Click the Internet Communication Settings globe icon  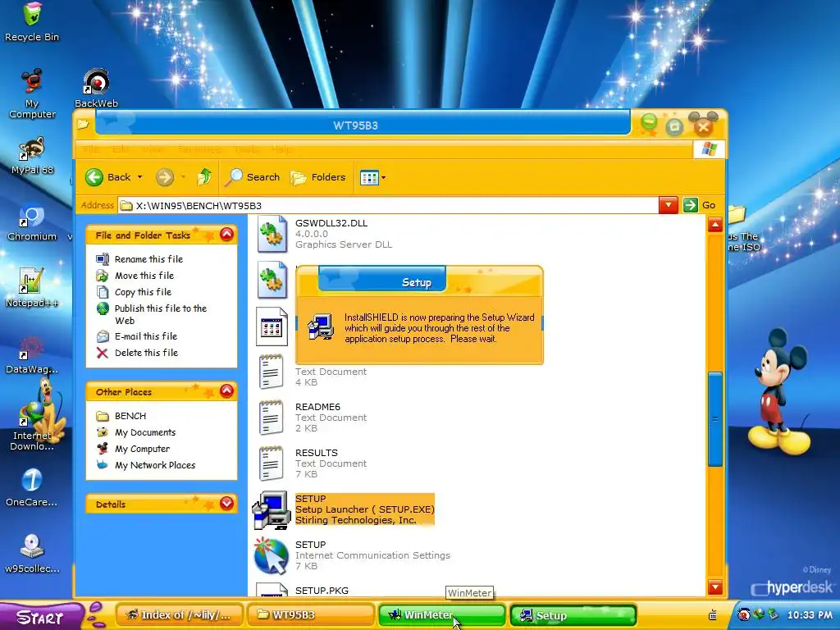[271, 556]
